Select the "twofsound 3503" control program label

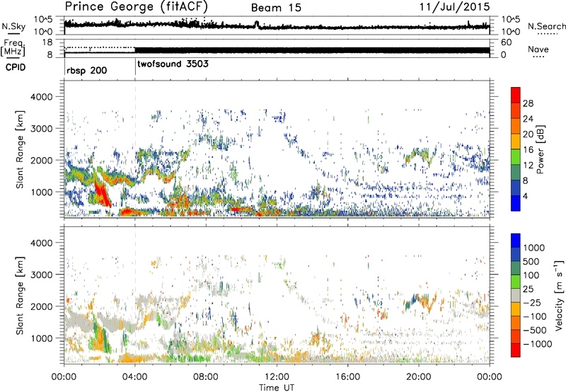tap(173, 64)
